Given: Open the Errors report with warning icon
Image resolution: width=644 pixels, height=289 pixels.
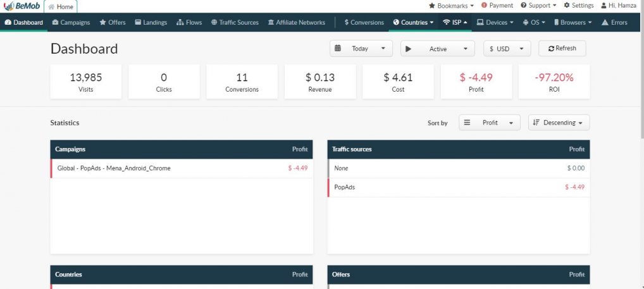Looking at the screenshot, I should (x=614, y=23).
